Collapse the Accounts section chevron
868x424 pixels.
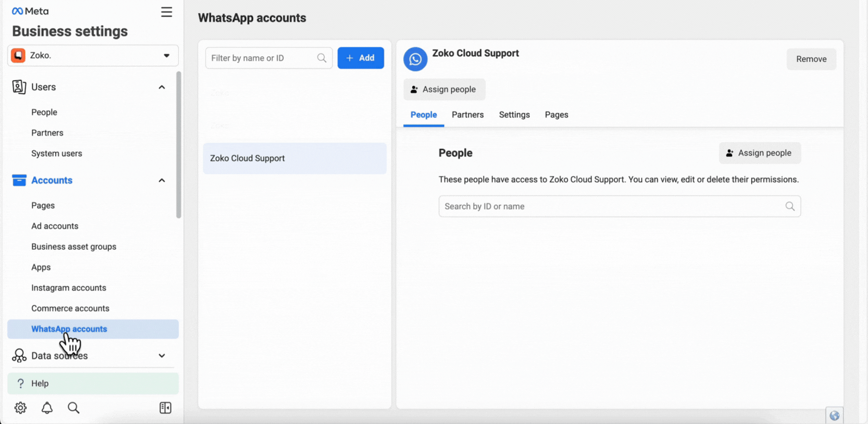(162, 180)
